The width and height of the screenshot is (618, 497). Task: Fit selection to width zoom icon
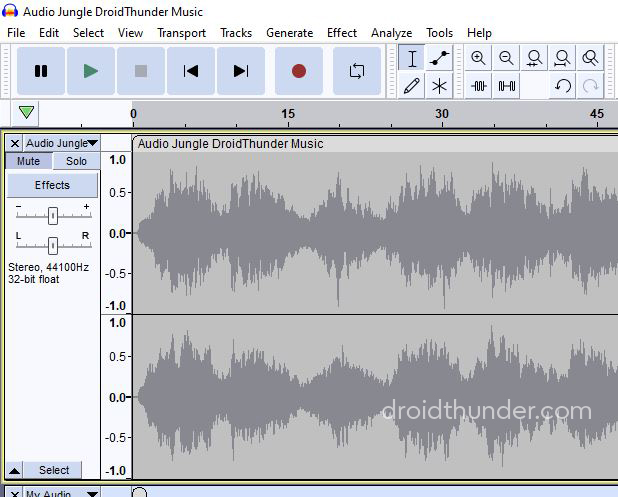click(x=534, y=58)
